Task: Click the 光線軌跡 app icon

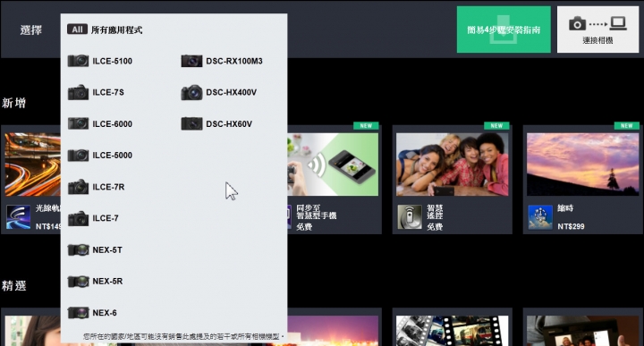Action: click(19, 217)
